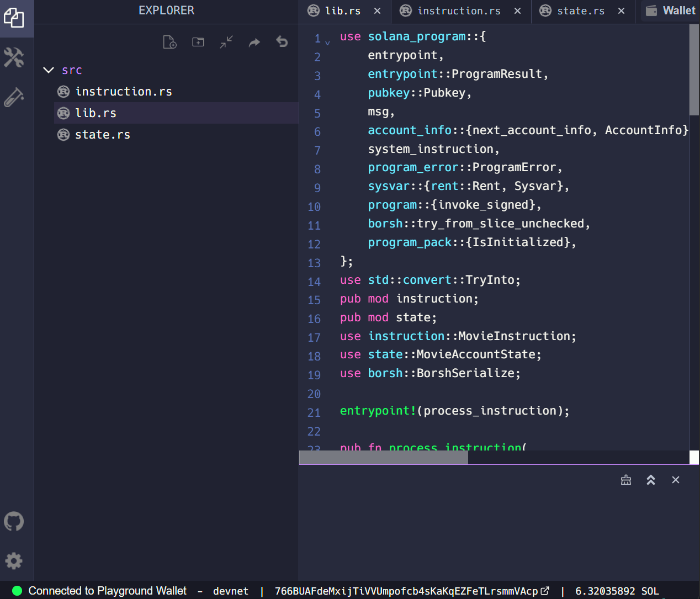
Task: Select state.rs in the file tree
Action: point(103,134)
